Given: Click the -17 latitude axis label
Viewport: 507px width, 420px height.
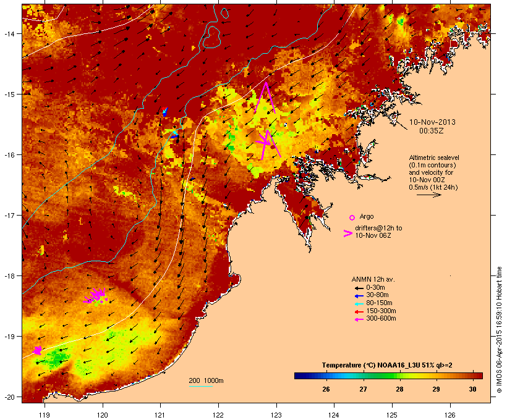Looking at the screenshot, I should point(9,216).
